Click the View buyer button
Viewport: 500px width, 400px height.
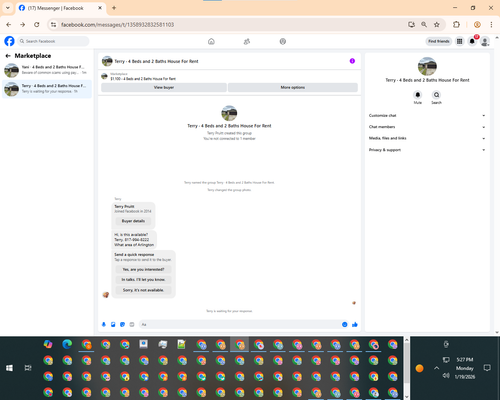coord(164,87)
